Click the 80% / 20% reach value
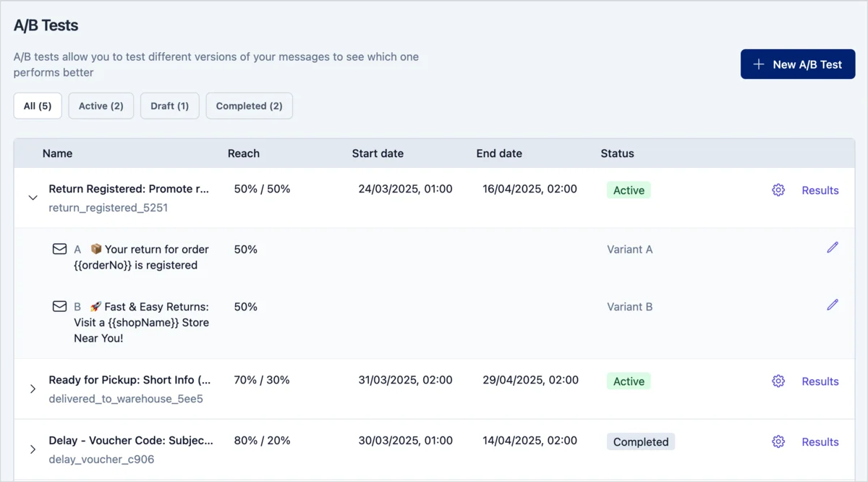 point(262,440)
